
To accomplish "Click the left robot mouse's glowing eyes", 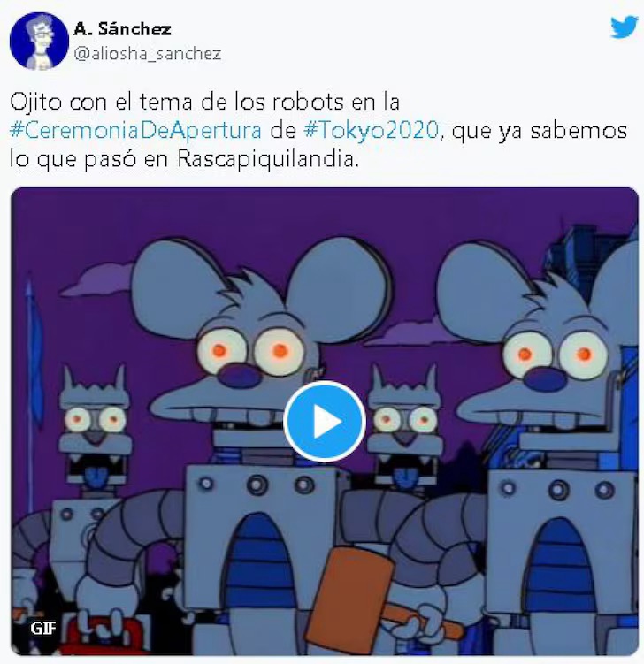I will (x=250, y=352).
